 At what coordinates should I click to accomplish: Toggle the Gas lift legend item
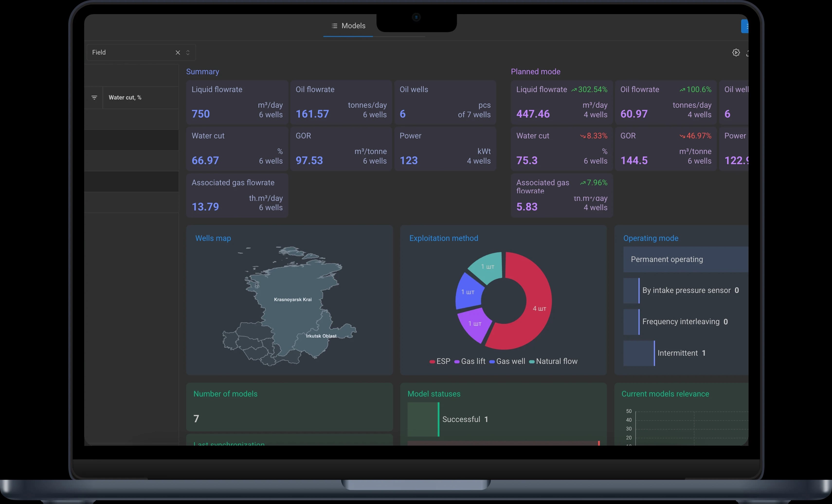[x=470, y=361]
